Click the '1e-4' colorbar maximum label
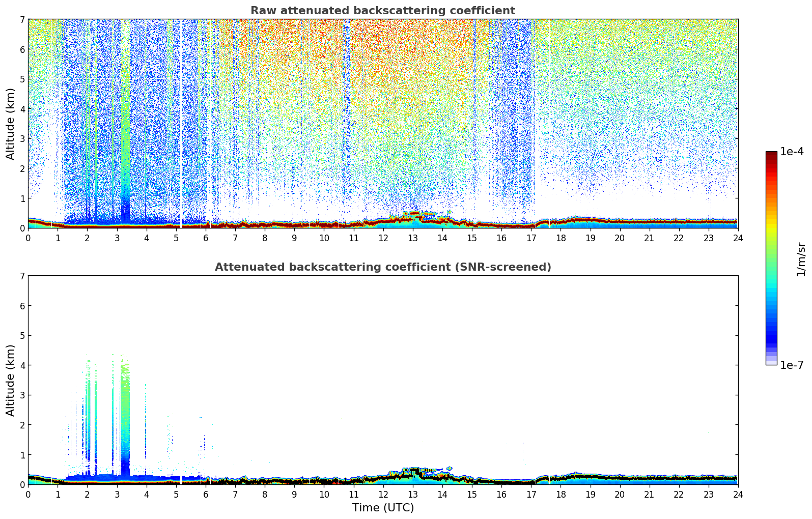Screen dimensions: 812x519 792,152
